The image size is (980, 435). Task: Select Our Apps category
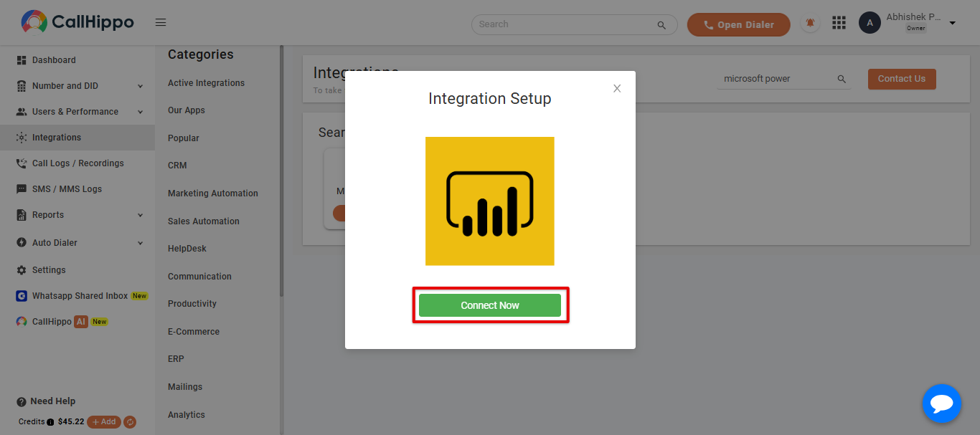point(187,110)
